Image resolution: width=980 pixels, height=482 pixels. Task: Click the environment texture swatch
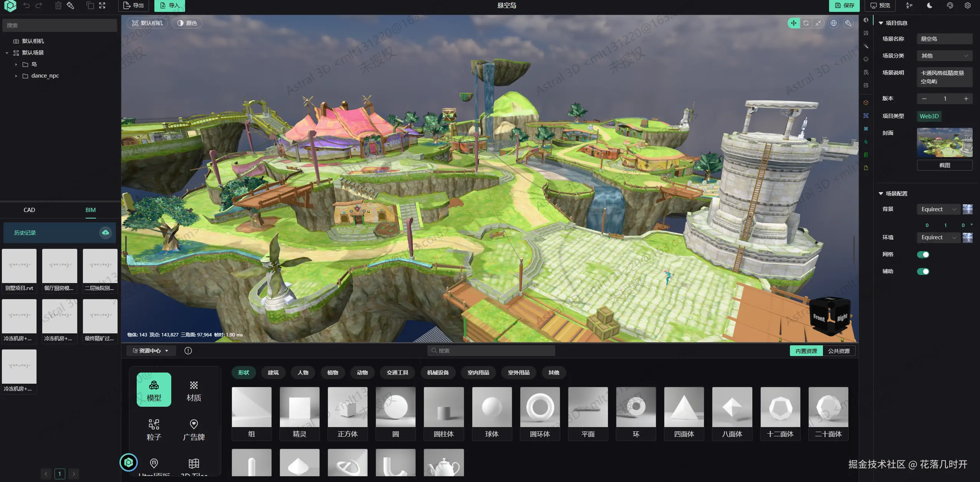[967, 238]
